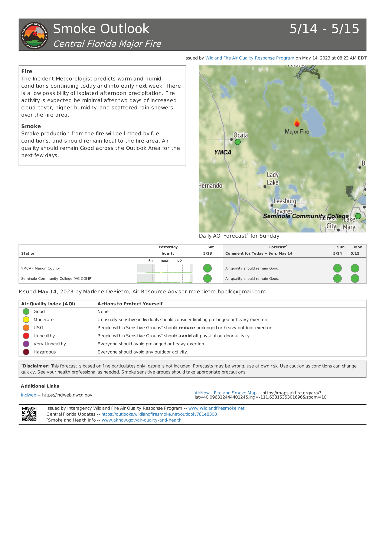
Task: Click the green YMCA marker near Ocala
Action: (238, 142)
